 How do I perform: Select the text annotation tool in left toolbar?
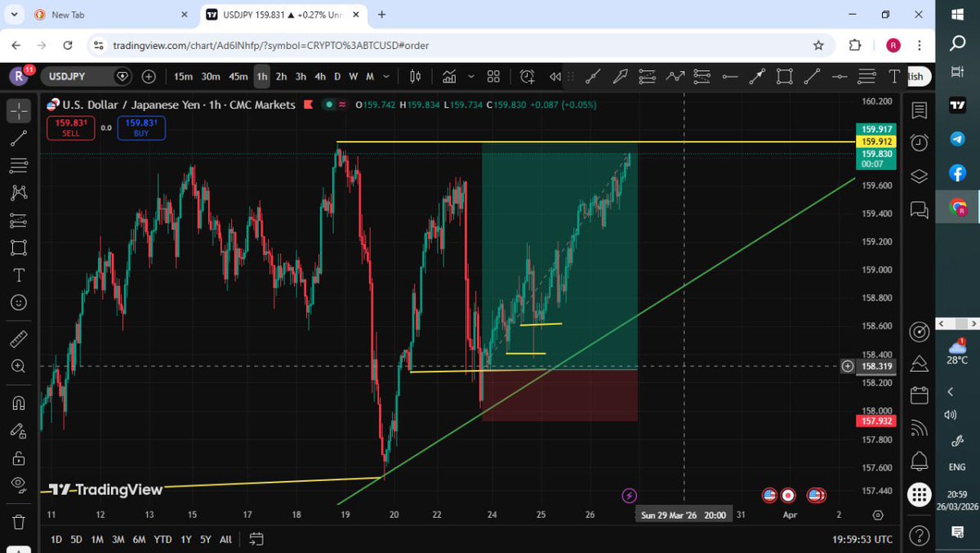coord(19,274)
